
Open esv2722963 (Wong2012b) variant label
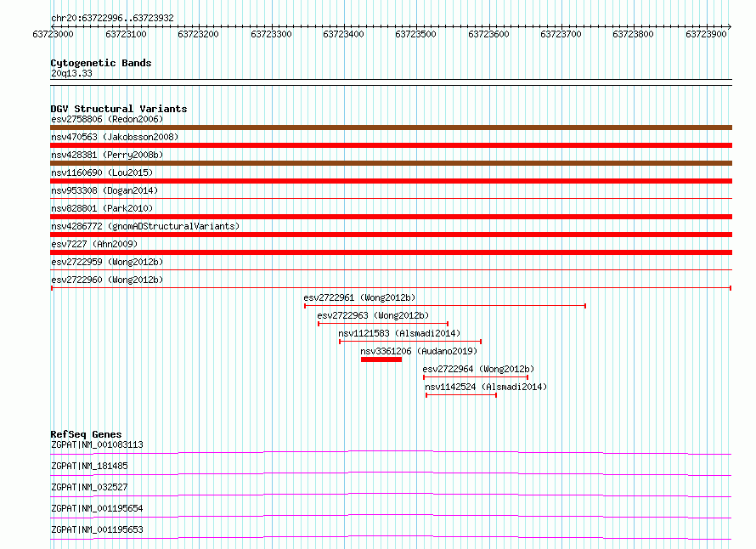coord(373,315)
